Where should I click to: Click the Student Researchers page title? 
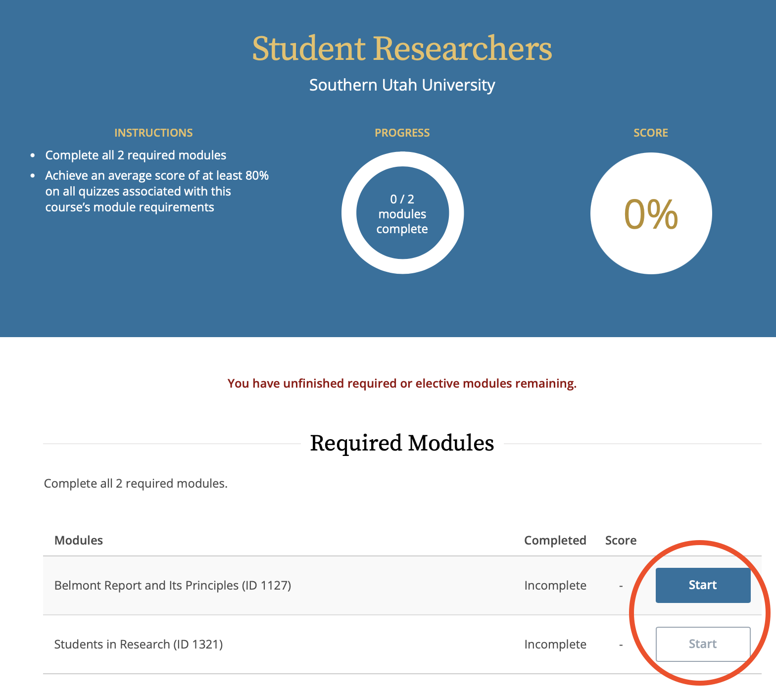coord(402,49)
